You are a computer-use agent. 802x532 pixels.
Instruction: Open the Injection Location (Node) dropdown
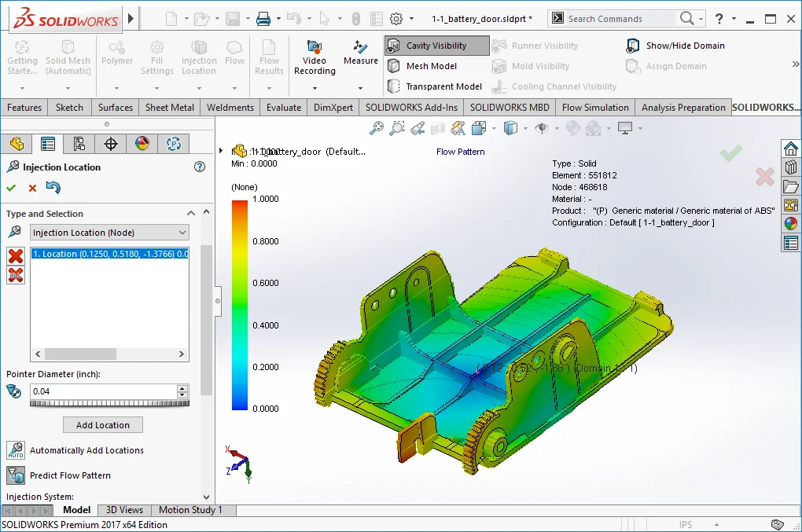(x=110, y=233)
